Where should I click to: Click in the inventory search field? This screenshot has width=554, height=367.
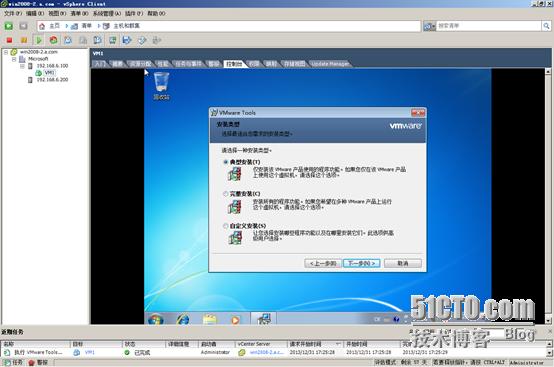coord(489,26)
